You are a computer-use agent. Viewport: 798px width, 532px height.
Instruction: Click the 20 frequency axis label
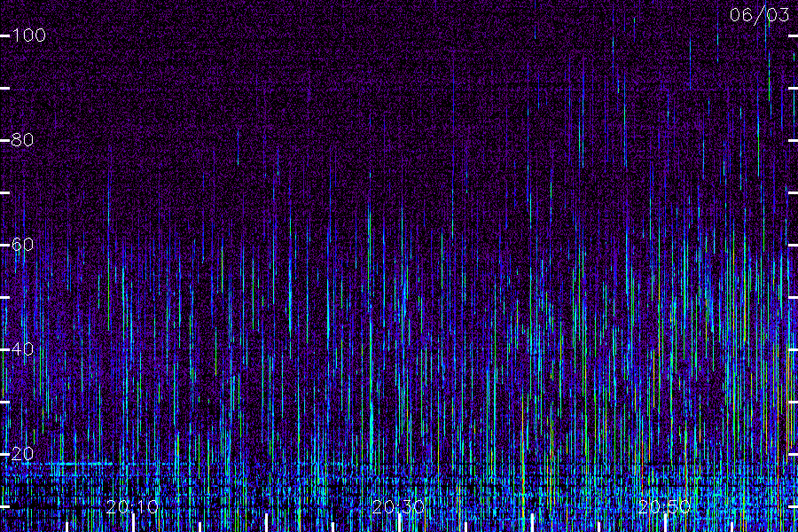22,454
